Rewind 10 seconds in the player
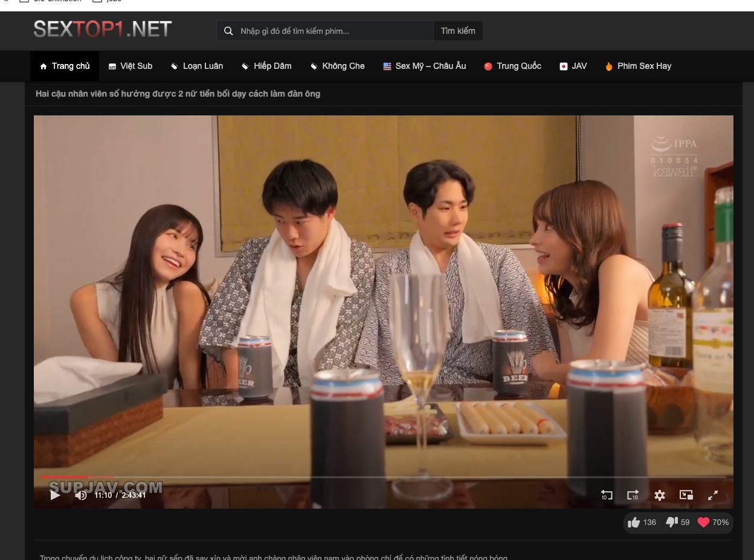Viewport: 754px width, 560px height. coord(607,495)
